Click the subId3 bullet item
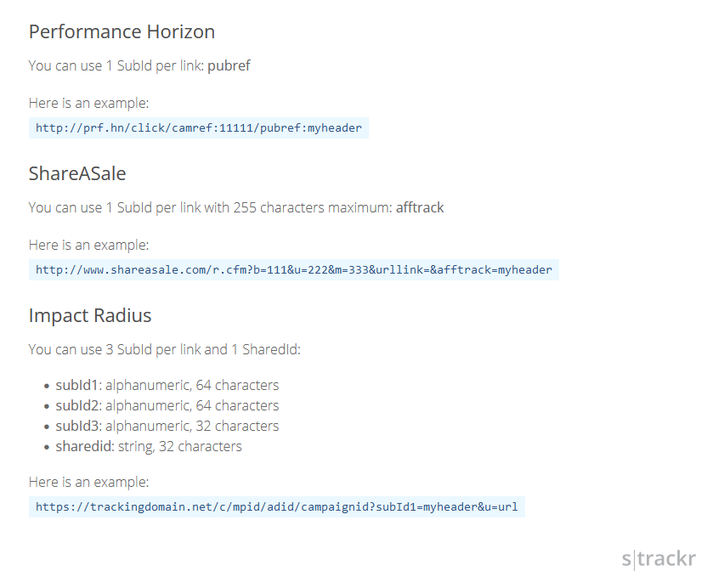Viewport: 713px width, 588px height. (x=167, y=426)
